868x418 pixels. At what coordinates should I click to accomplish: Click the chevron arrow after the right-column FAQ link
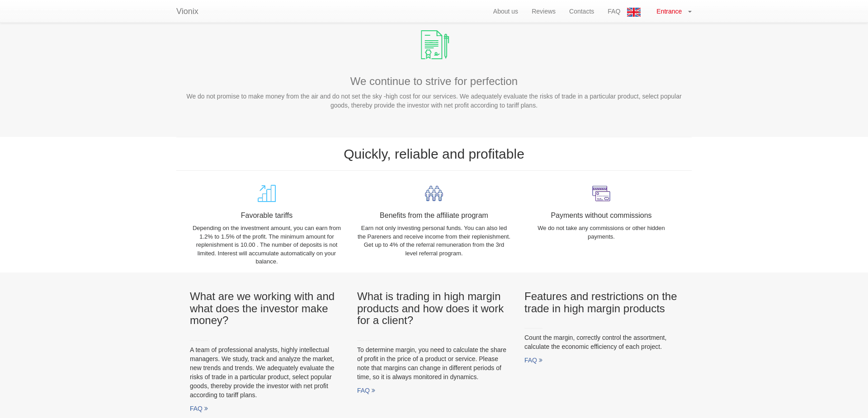(541, 360)
